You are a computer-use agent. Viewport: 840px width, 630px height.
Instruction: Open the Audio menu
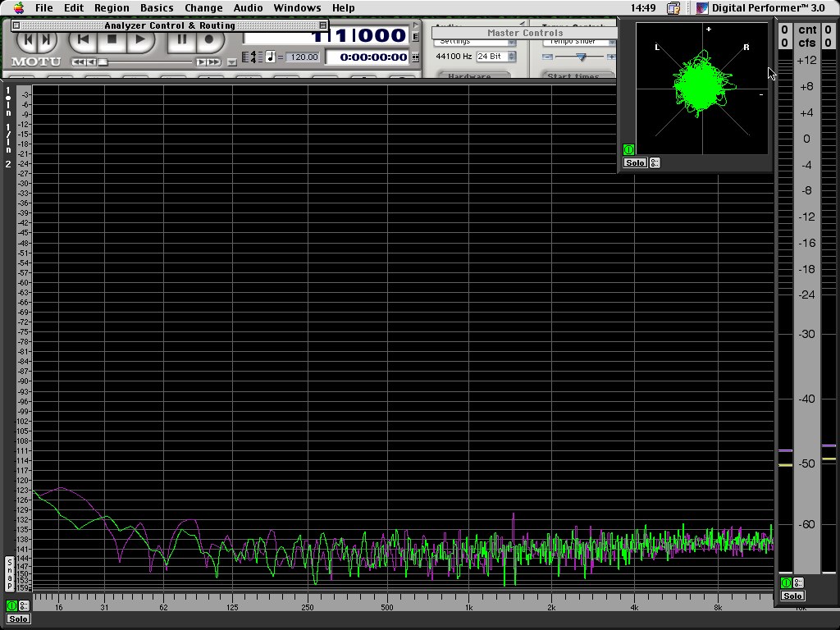248,8
